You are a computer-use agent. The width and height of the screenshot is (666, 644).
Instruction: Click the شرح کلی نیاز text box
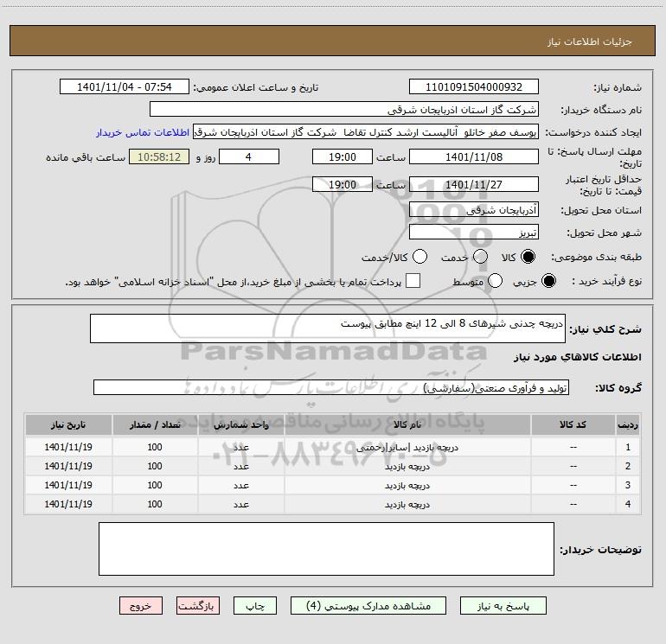point(328,328)
